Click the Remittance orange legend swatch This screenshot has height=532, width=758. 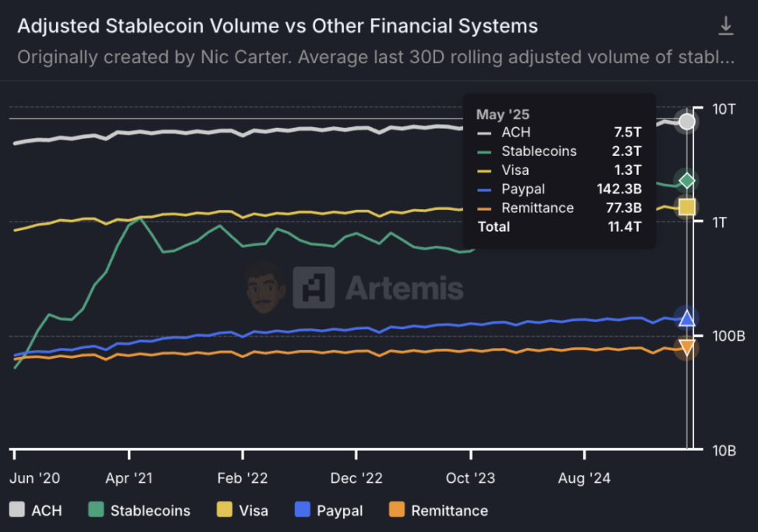(396, 510)
